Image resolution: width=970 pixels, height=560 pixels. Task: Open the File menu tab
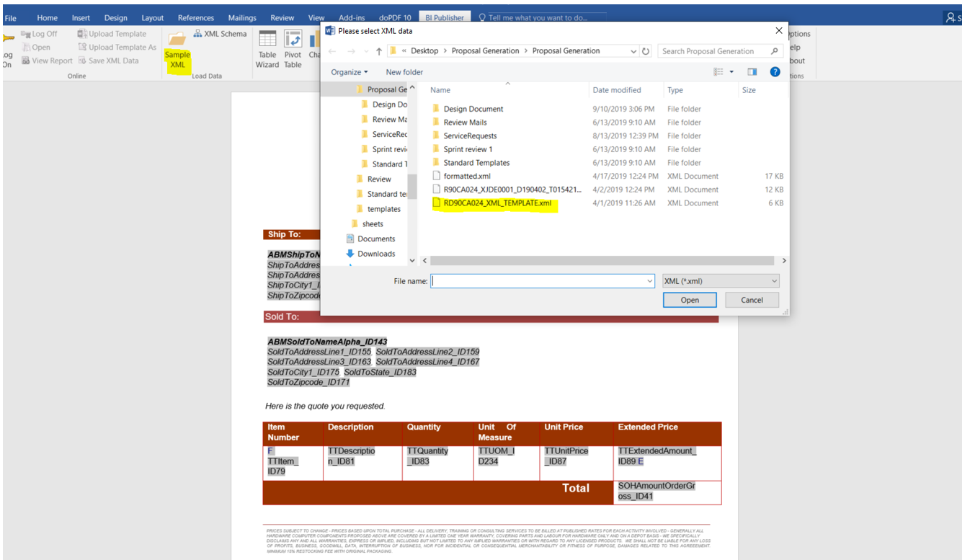[x=11, y=18]
